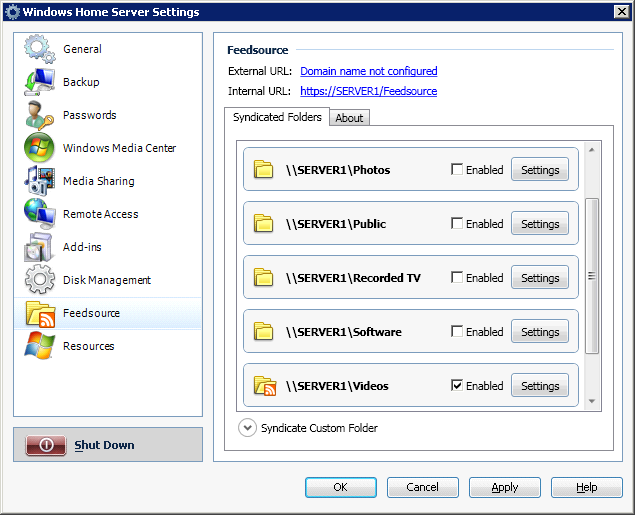Viewport: 635px width, 515px height.
Task: Select Feedsource RSS folder icon in sidebar
Action: point(40,314)
